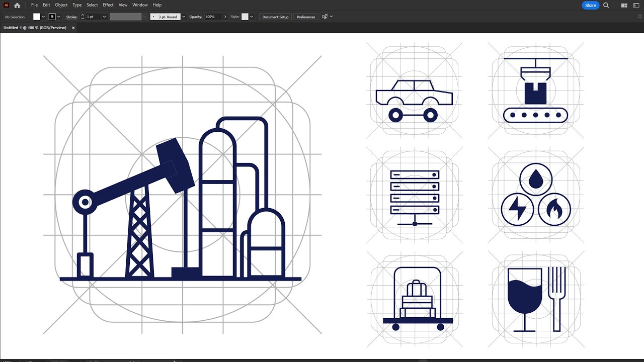Click the graphic Style swatch

245,17
